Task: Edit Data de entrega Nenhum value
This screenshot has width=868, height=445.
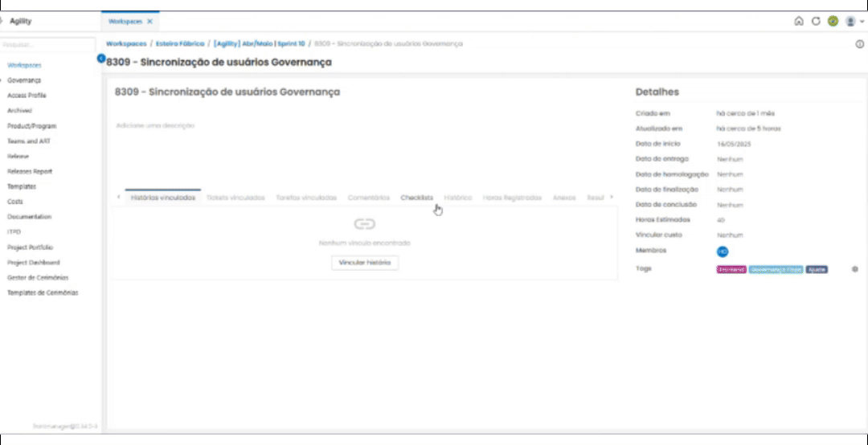Action: (x=730, y=159)
